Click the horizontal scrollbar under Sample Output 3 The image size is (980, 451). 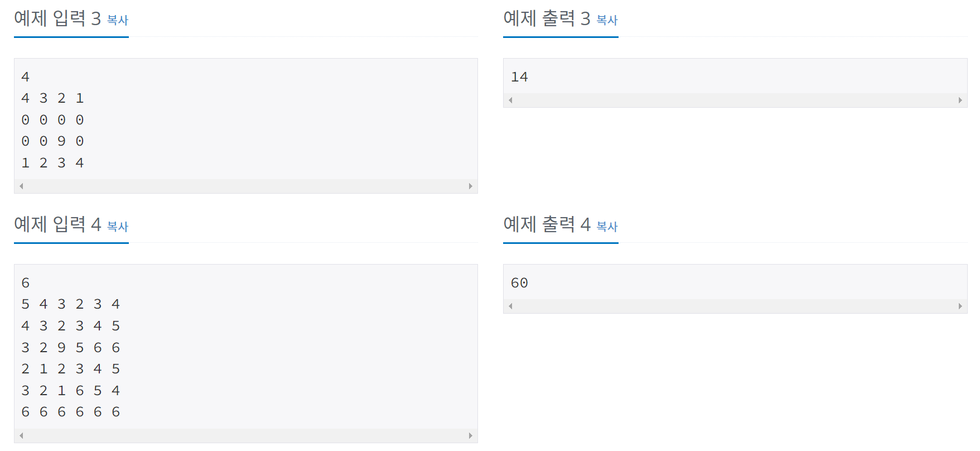coord(736,100)
